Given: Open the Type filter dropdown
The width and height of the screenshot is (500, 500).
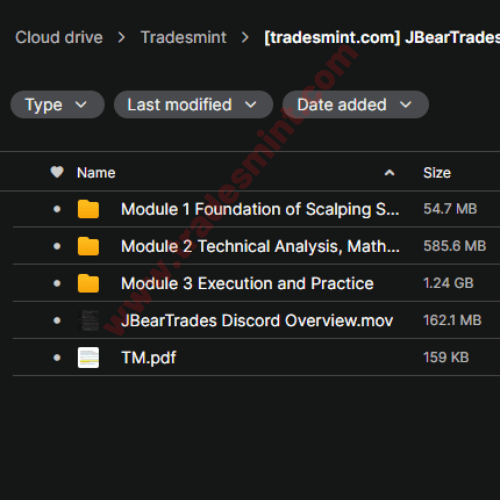Looking at the screenshot, I should 57,105.
